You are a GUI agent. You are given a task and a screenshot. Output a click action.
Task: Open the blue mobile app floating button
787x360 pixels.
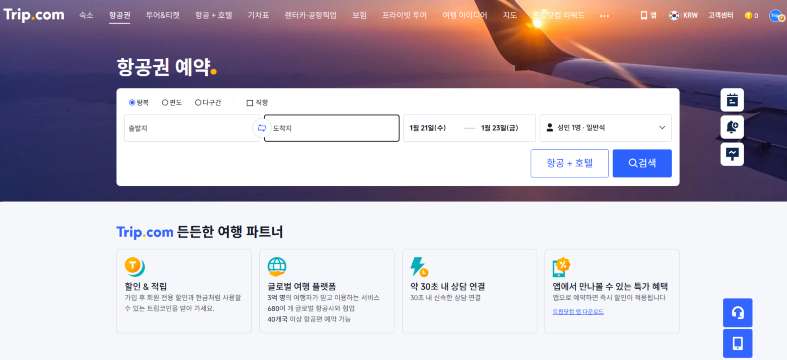click(737, 343)
